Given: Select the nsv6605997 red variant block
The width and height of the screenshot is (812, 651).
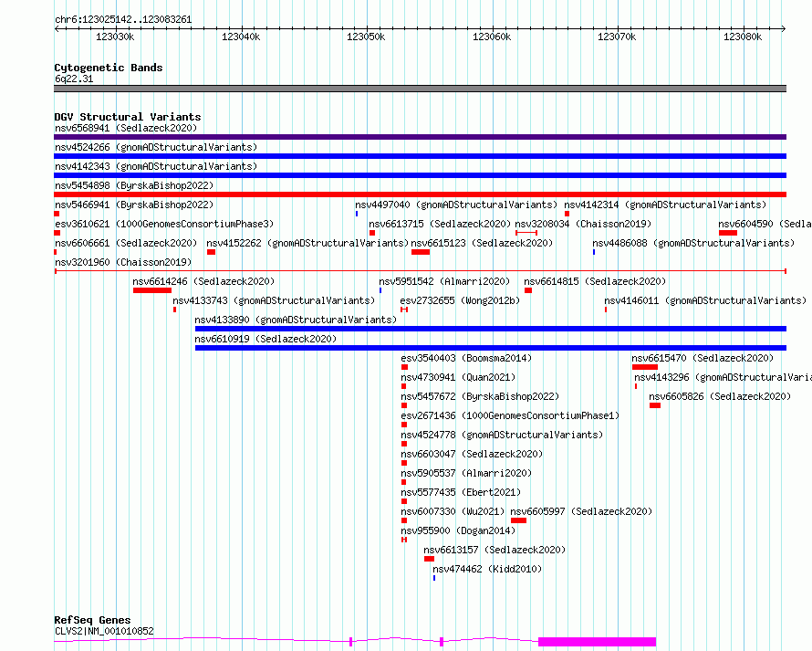Looking at the screenshot, I should coord(518,520).
